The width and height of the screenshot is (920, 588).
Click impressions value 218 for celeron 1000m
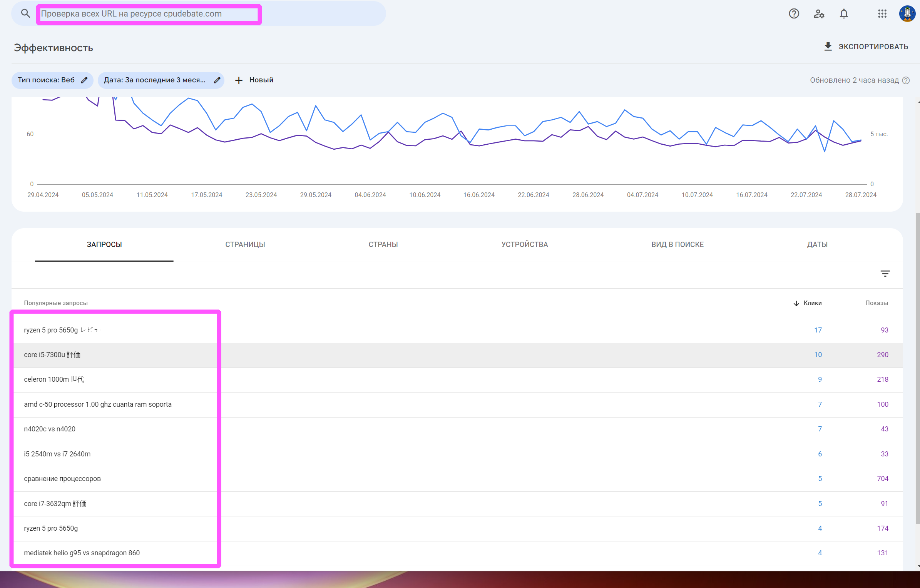click(x=882, y=379)
